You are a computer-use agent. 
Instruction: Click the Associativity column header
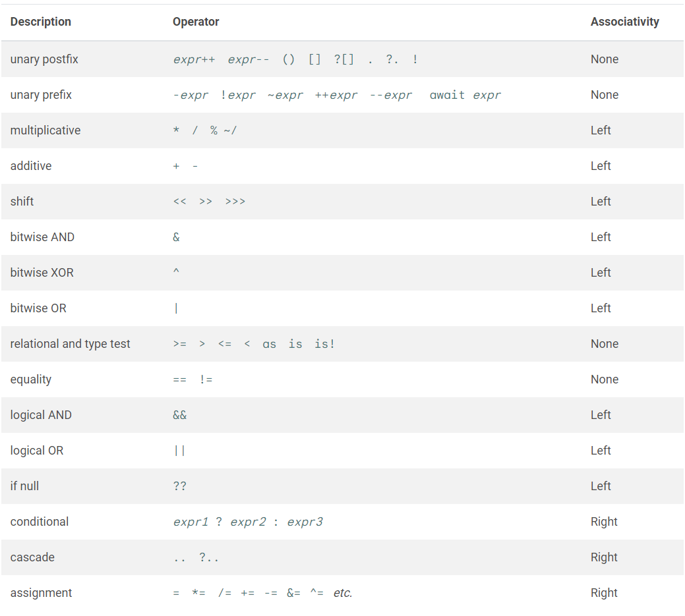tap(624, 22)
